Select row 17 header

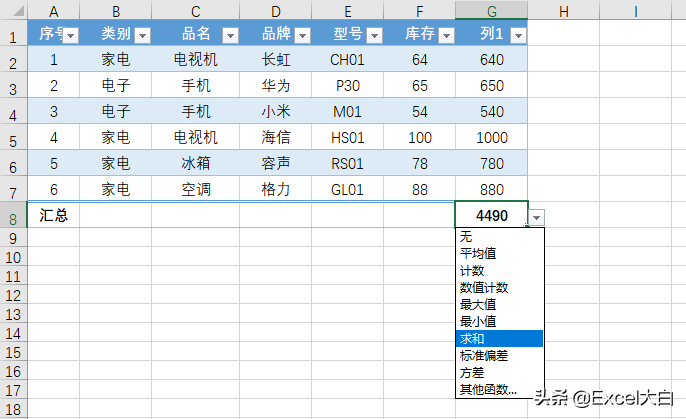[x=13, y=390]
